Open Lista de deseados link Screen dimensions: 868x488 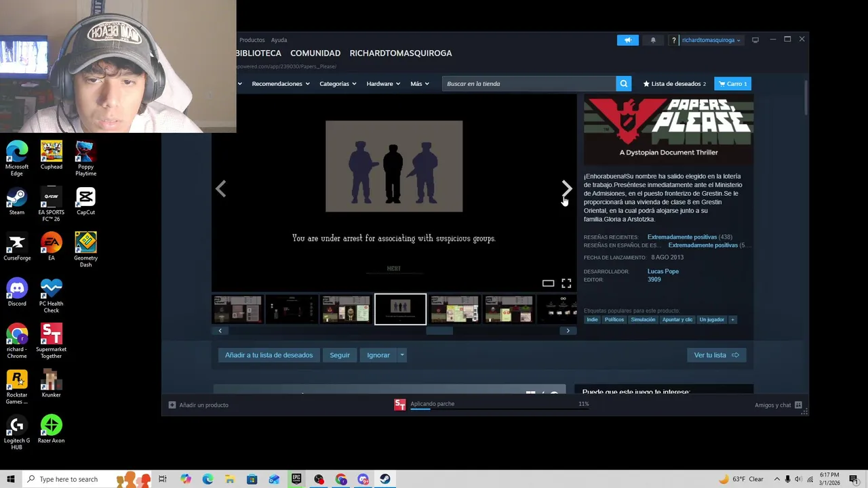[675, 83]
